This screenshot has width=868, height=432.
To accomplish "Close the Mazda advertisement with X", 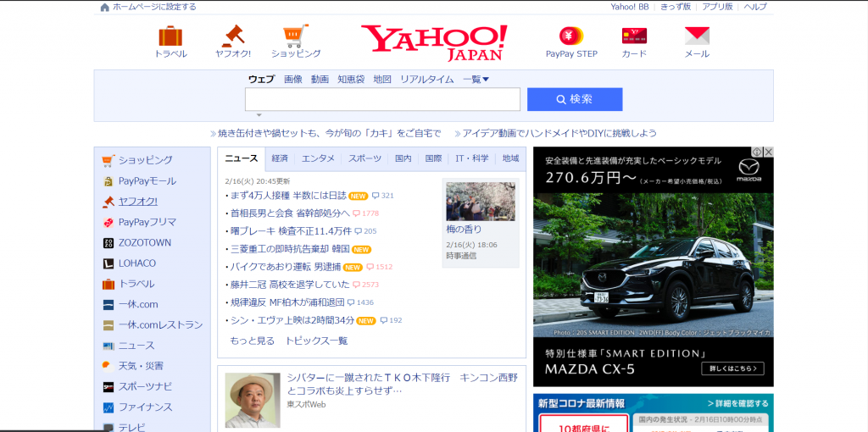I will pos(768,152).
